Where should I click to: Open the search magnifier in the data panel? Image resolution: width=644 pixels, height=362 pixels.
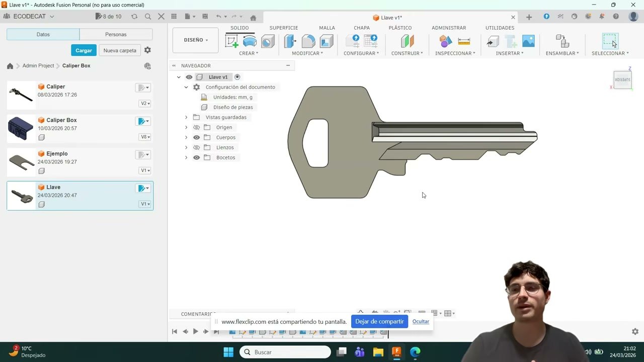148,17
